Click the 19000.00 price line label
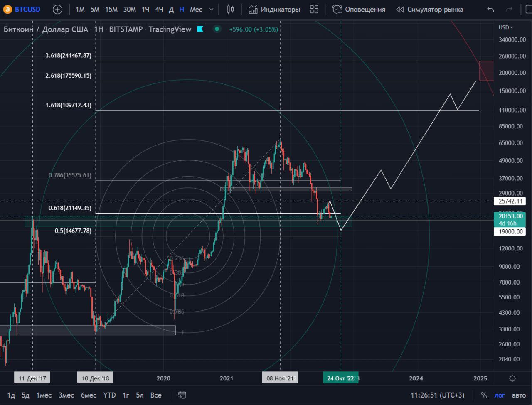 click(510, 231)
